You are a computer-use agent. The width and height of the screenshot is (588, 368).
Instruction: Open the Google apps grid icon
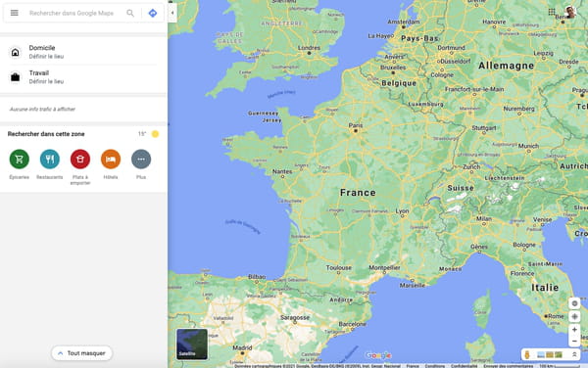click(x=552, y=12)
